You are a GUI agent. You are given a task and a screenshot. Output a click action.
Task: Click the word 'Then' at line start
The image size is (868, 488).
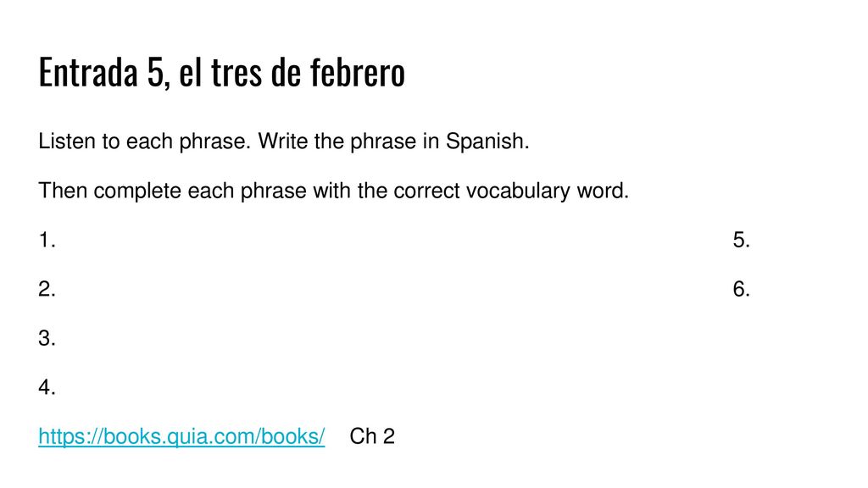tap(63, 191)
